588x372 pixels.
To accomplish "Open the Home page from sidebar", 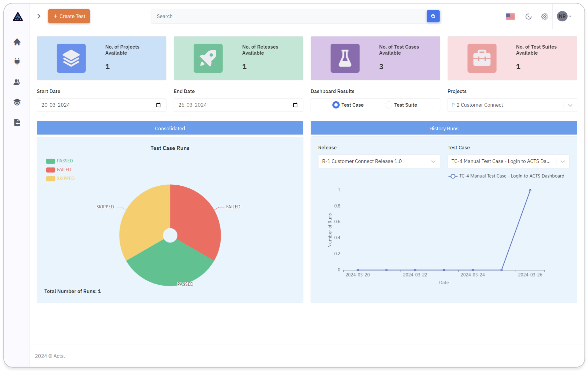I will [x=17, y=42].
